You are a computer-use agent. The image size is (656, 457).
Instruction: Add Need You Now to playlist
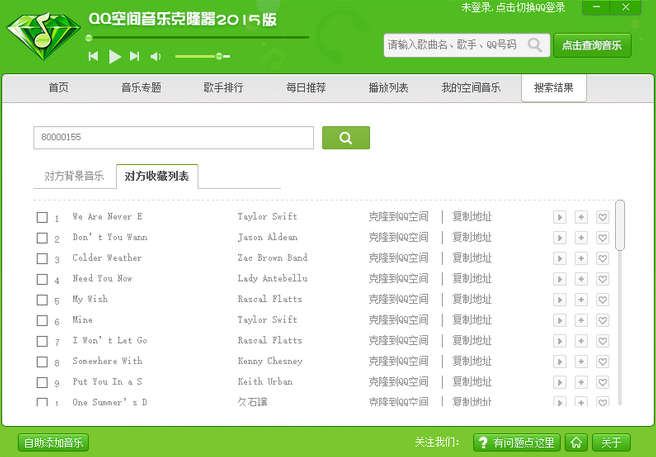pyautogui.click(x=581, y=279)
